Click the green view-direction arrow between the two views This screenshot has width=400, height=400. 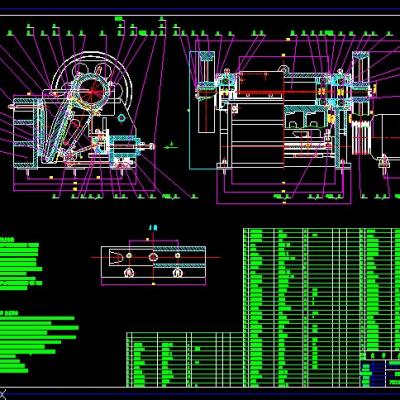click(171, 146)
